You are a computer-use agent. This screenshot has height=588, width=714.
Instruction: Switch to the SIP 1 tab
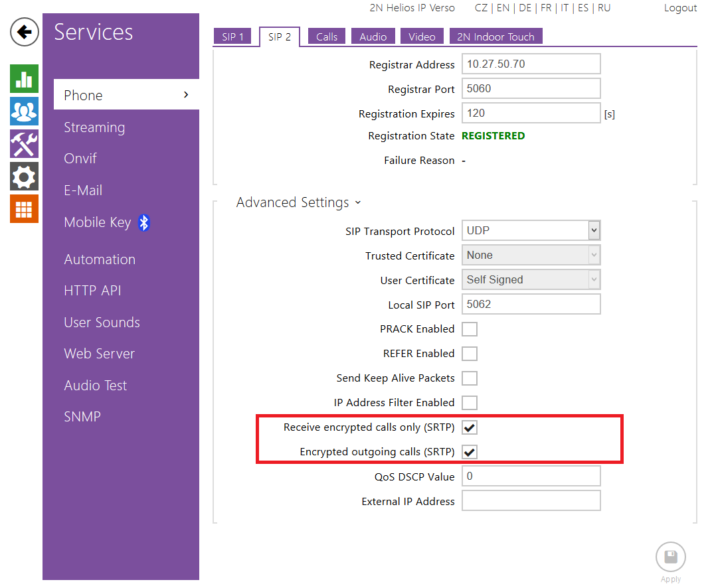tap(232, 37)
